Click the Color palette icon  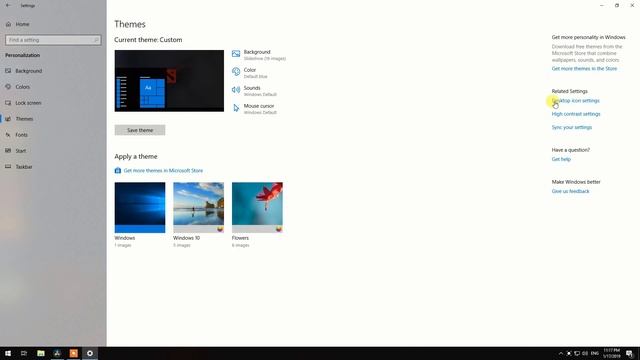coord(236,72)
